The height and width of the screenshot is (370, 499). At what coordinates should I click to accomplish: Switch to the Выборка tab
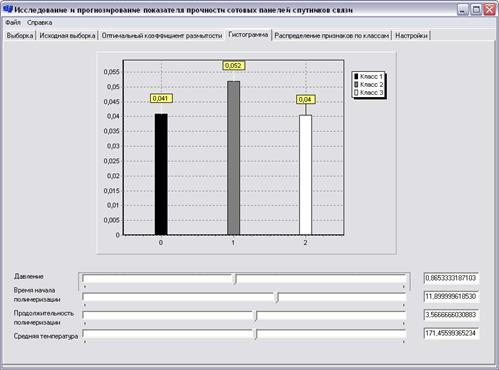click(20, 36)
